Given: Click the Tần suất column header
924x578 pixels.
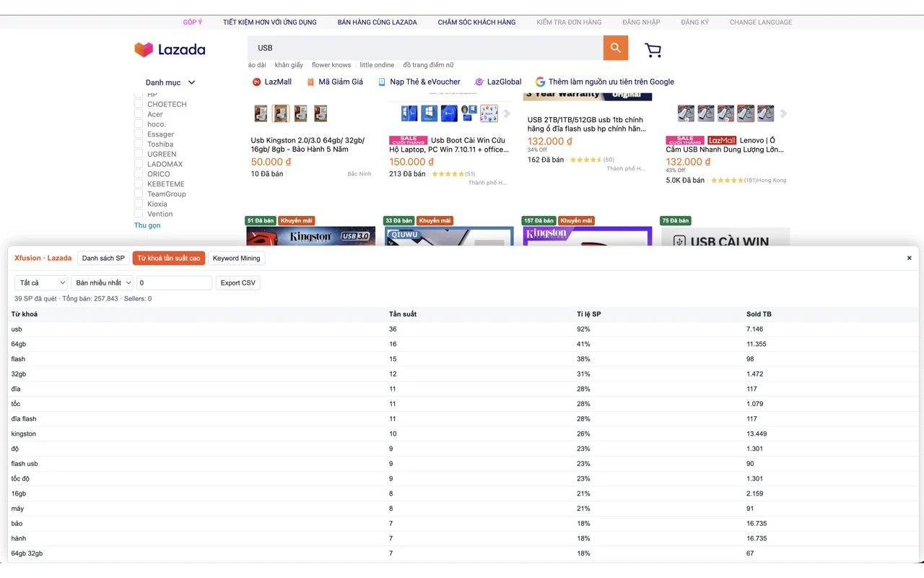Looking at the screenshot, I should [403, 314].
